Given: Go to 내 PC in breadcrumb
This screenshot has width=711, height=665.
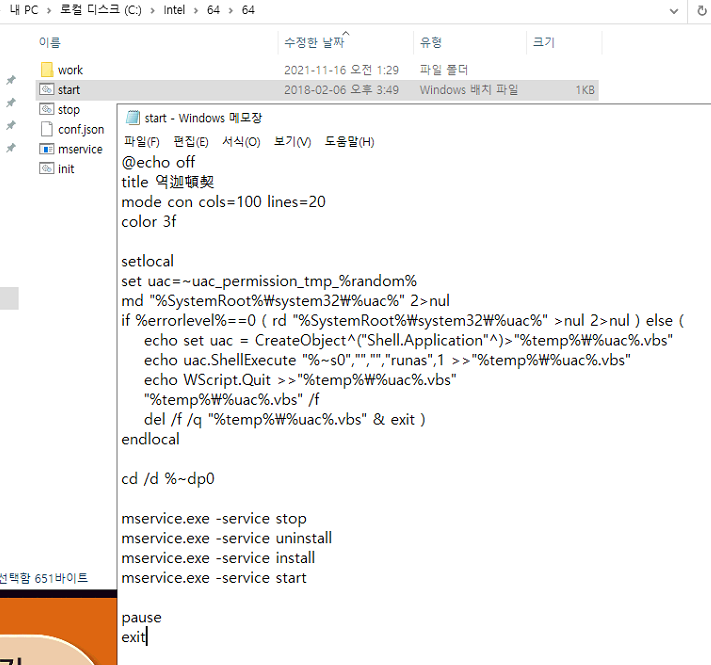Looking at the screenshot, I should pyautogui.click(x=24, y=10).
